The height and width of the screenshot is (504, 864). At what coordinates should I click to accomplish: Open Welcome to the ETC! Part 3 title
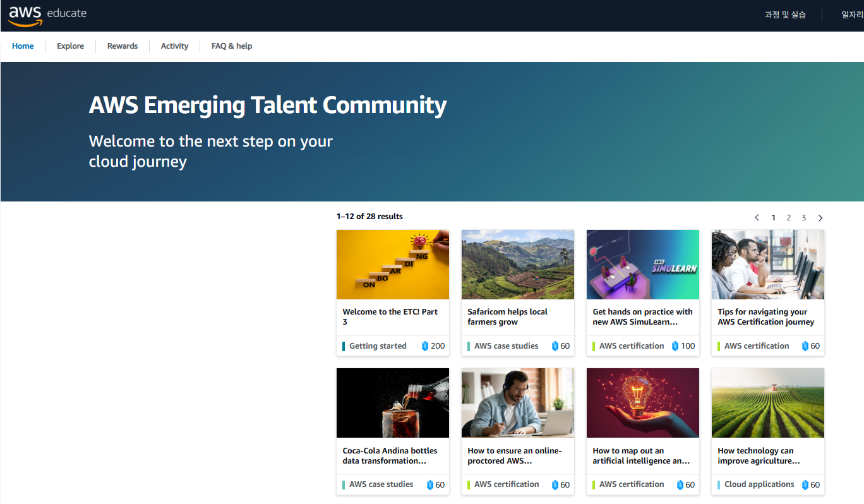pyautogui.click(x=390, y=317)
